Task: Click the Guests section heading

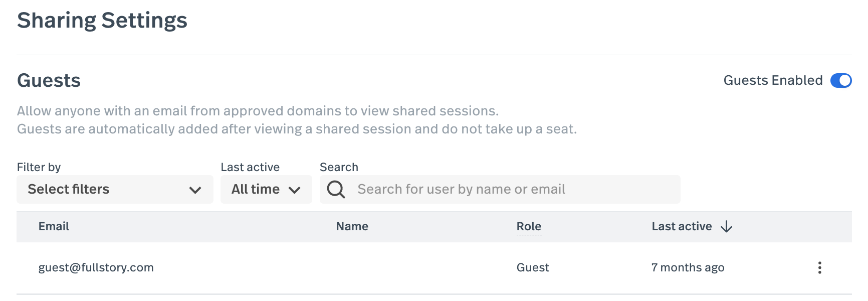Action: (49, 80)
